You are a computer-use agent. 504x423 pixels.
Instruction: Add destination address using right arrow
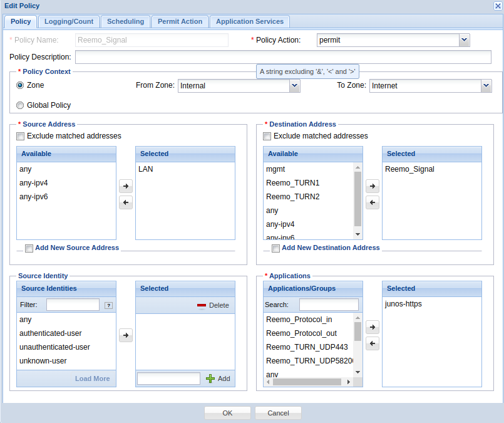(x=373, y=186)
